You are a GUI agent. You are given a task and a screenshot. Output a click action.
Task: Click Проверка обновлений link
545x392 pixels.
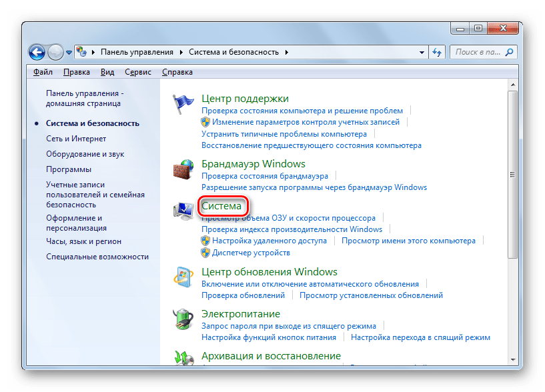click(243, 295)
